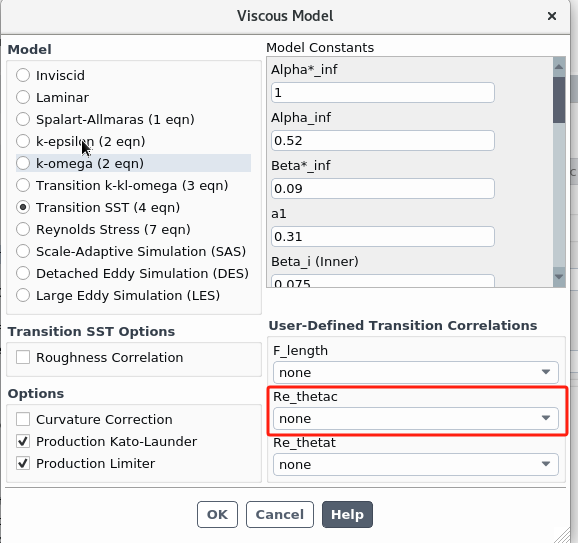Select k-omega (2 eqn) model

[x=23, y=163]
